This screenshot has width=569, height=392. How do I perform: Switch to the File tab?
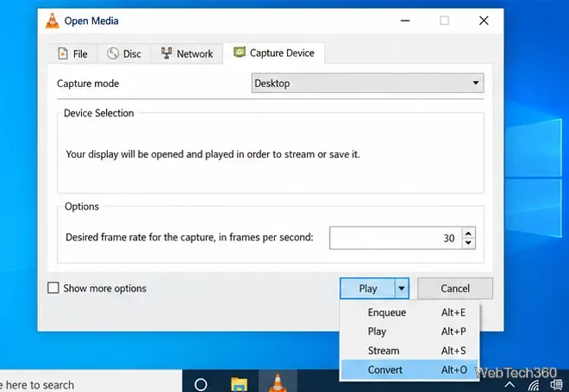pyautogui.click(x=72, y=53)
